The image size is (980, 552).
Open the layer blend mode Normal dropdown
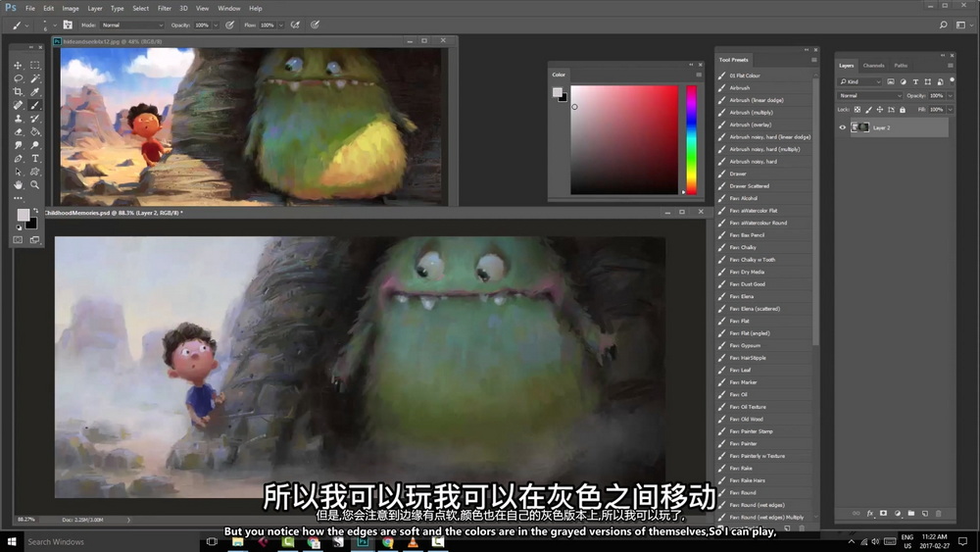[x=870, y=96]
